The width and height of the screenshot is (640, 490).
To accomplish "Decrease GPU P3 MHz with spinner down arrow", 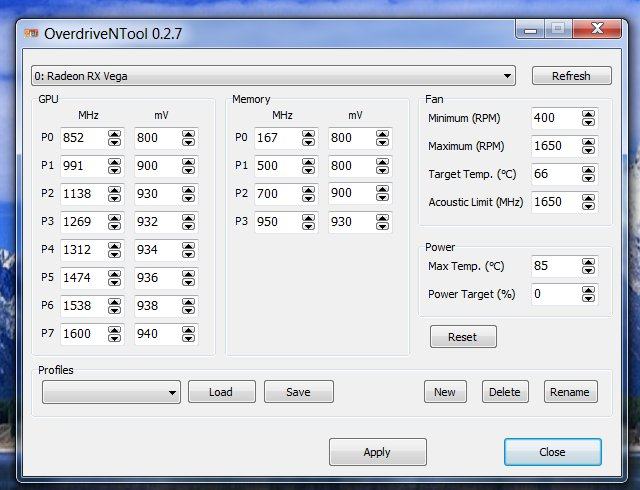I will point(114,226).
